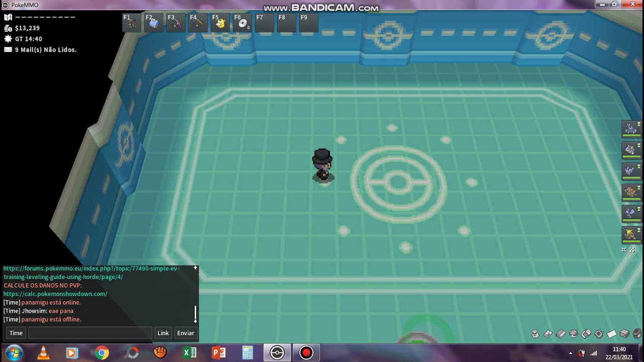Click the Link button in chat
The image size is (644, 362).
(163, 333)
